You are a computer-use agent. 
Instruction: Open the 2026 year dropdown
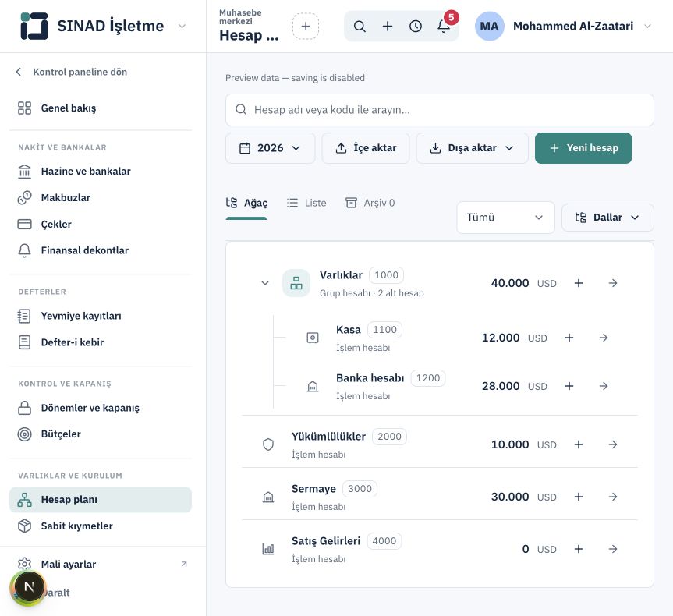(270, 148)
